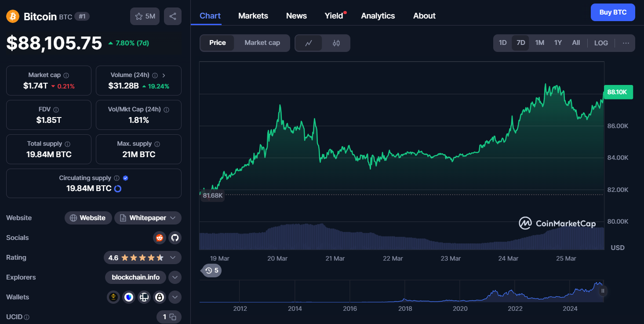Click the circulating supply progress ring
The image size is (644, 324).
[118, 189]
